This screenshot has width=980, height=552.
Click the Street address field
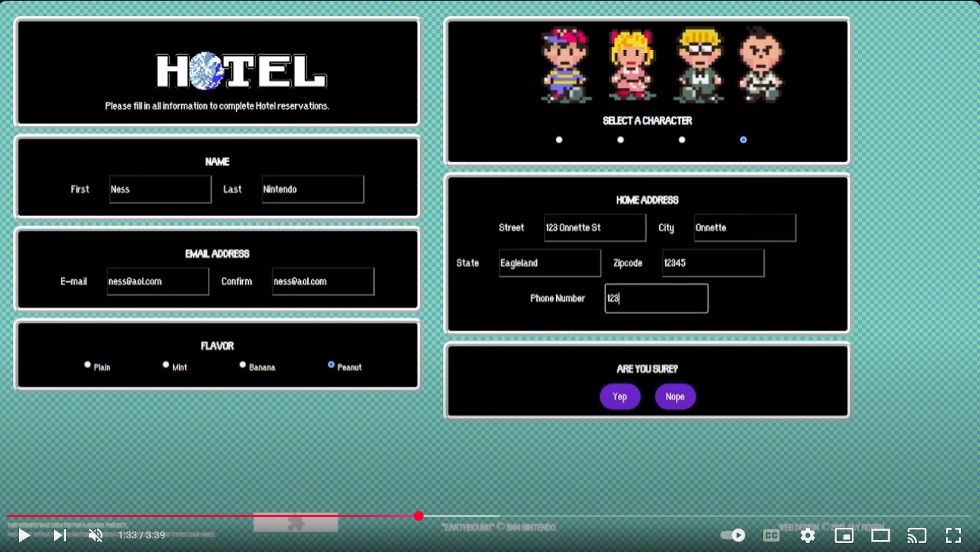pos(595,227)
